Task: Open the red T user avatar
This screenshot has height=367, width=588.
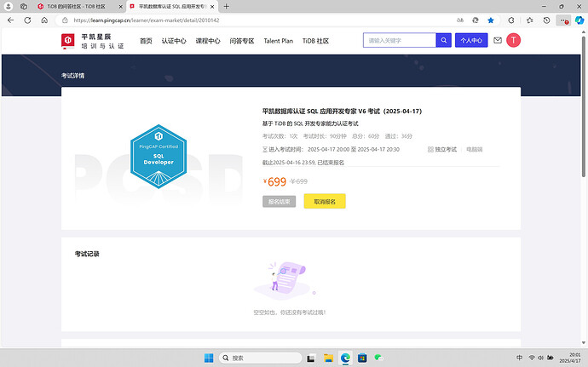Action: (x=513, y=40)
